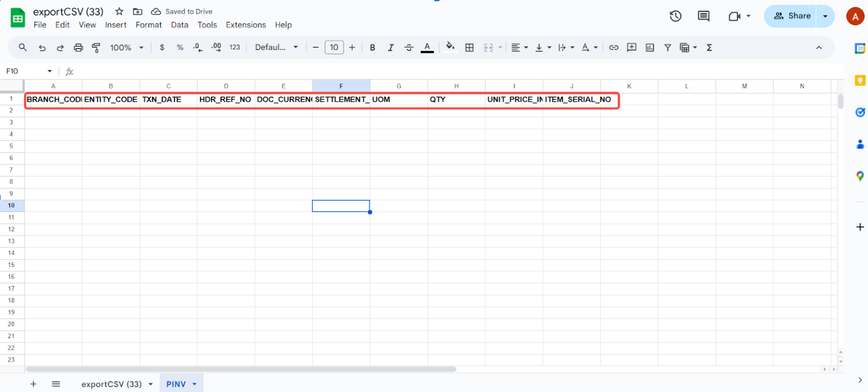
Task: Open version history clock icon
Action: [x=675, y=16]
